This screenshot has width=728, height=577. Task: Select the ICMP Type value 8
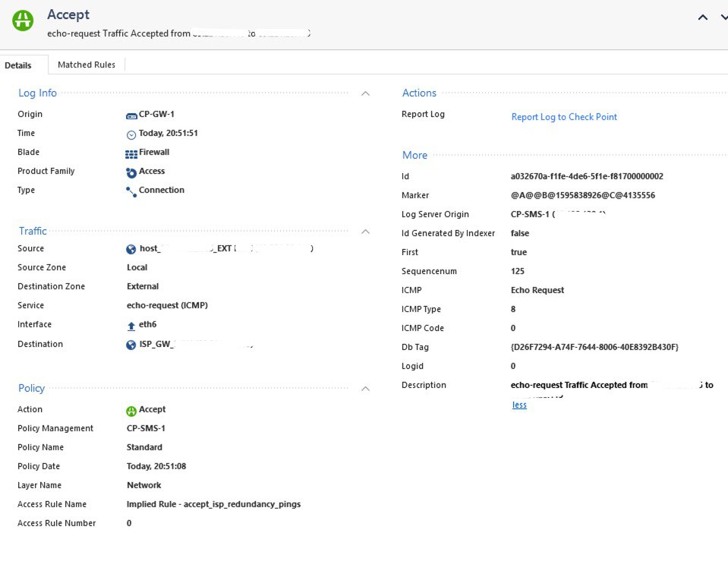(513, 310)
